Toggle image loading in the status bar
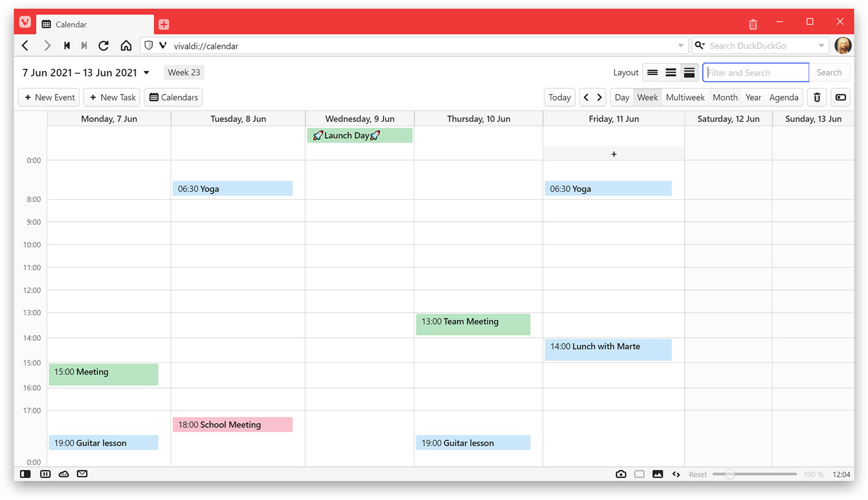This screenshot has width=868, height=500. (658, 474)
